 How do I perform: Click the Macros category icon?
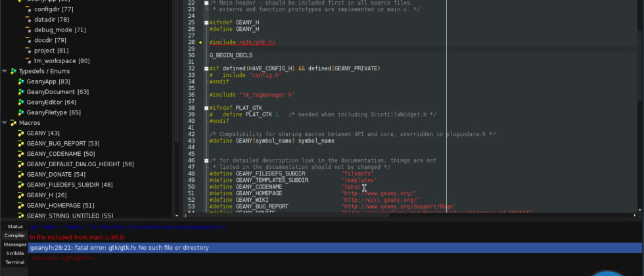(13, 123)
